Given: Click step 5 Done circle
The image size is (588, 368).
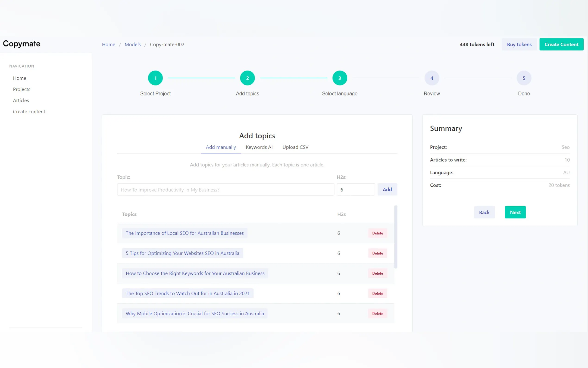Looking at the screenshot, I should click(x=524, y=78).
